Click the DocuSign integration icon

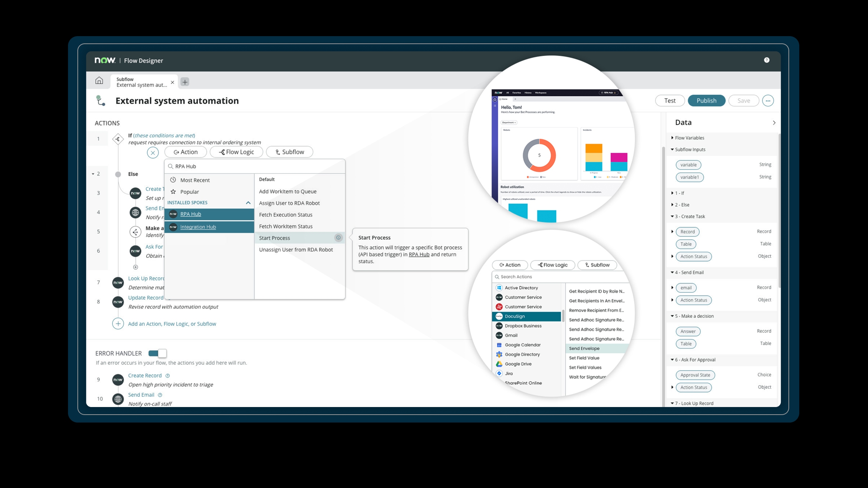[499, 316]
